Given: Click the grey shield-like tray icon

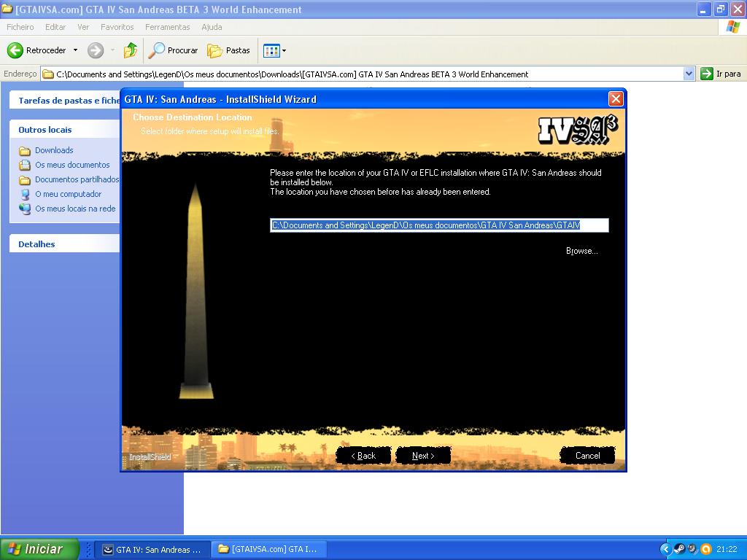Looking at the screenshot, I should coord(693,549).
